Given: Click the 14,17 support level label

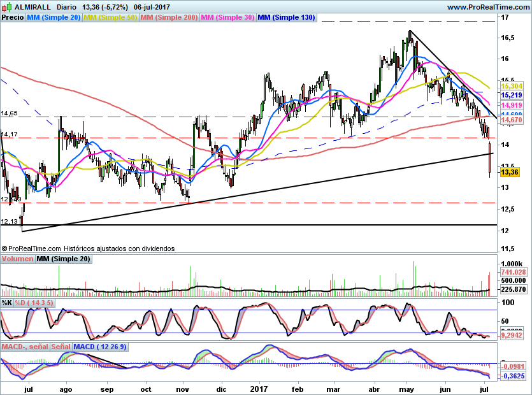Looking at the screenshot, I should (9, 134).
